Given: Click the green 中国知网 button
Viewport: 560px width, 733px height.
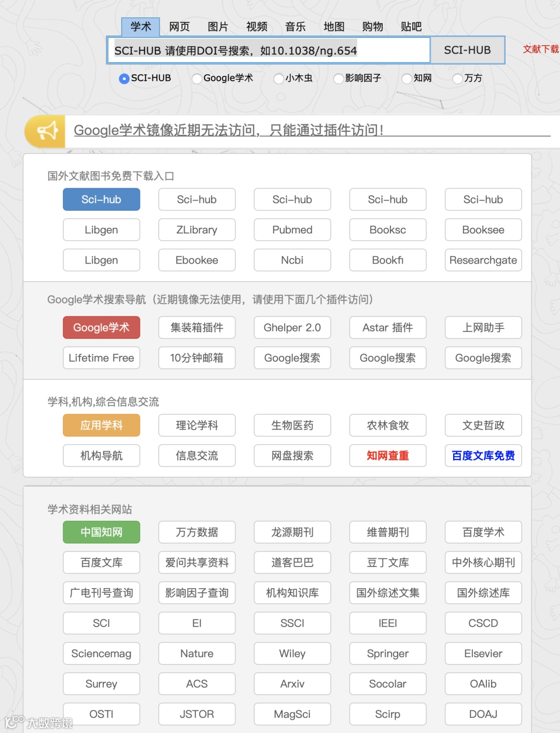Looking at the screenshot, I should 102,532.
